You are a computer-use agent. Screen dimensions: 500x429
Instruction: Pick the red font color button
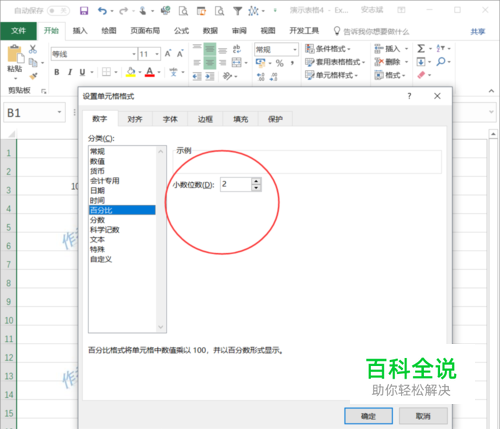(150, 72)
